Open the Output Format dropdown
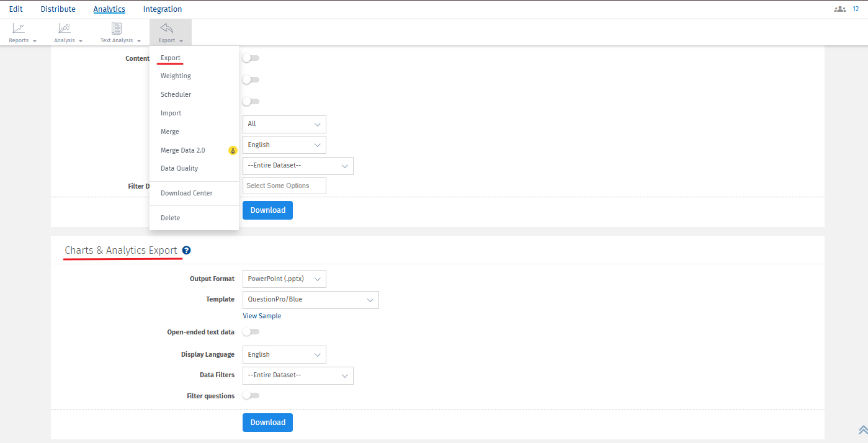Screen dimensions: 868x443 click(x=284, y=279)
